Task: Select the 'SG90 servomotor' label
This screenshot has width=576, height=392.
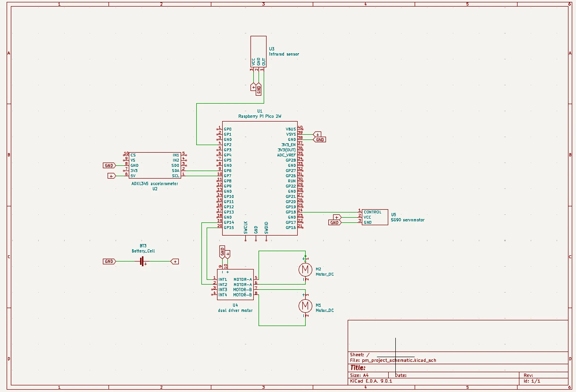Action: click(408, 220)
